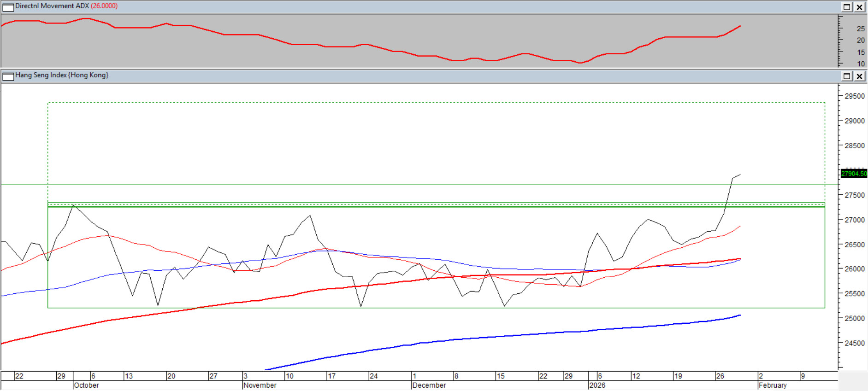This screenshot has height=391, width=868.
Task: Click the Directnl Movement ADX title
Action: (x=52, y=6)
